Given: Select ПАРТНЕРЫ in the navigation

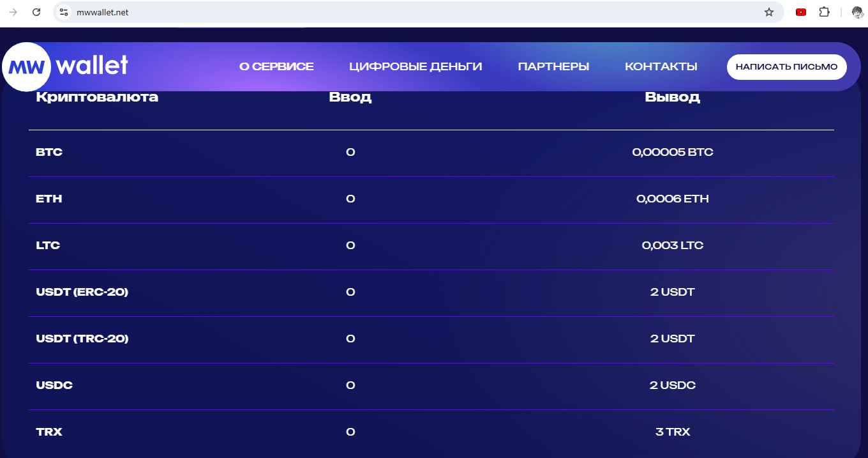Looking at the screenshot, I should coord(553,66).
